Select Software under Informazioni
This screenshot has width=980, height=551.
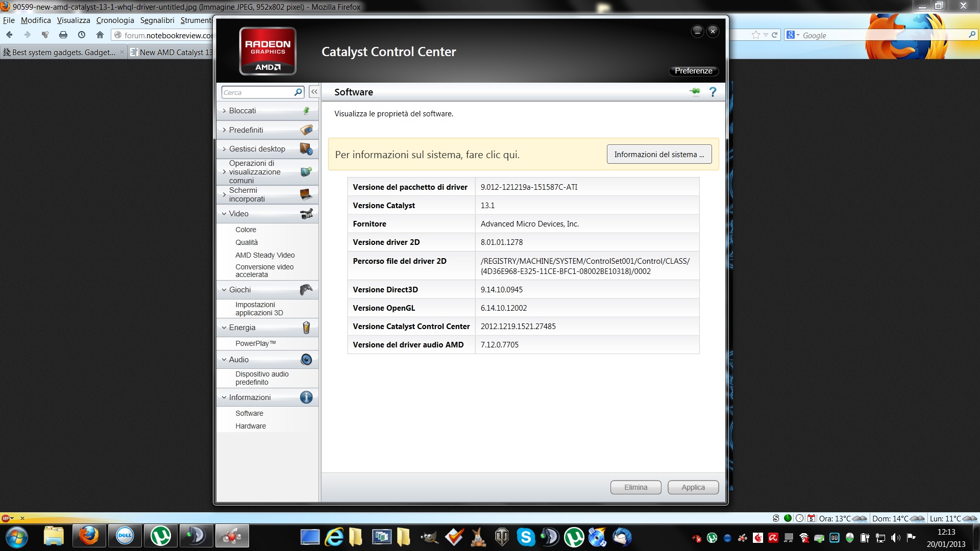point(249,413)
